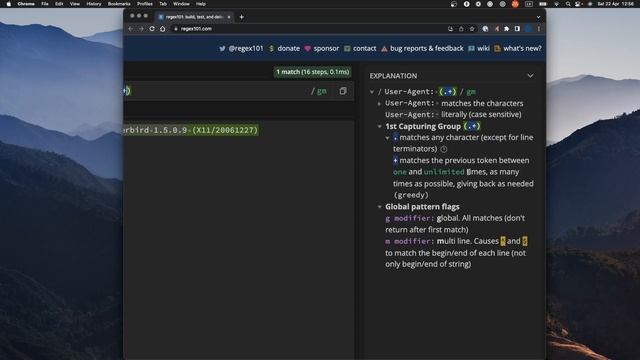Screen dimensions: 640x360
Task: Open the Chrome extensions puzzle icon
Action: 507,29
